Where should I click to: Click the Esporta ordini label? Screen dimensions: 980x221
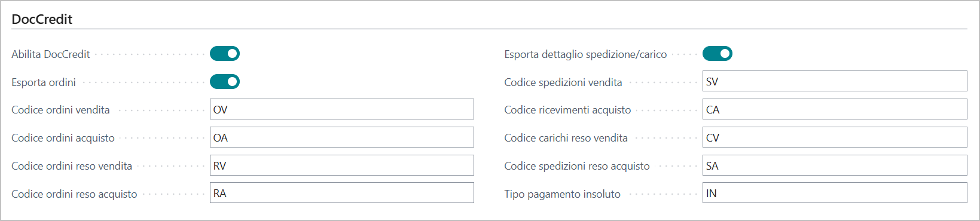coord(44,82)
